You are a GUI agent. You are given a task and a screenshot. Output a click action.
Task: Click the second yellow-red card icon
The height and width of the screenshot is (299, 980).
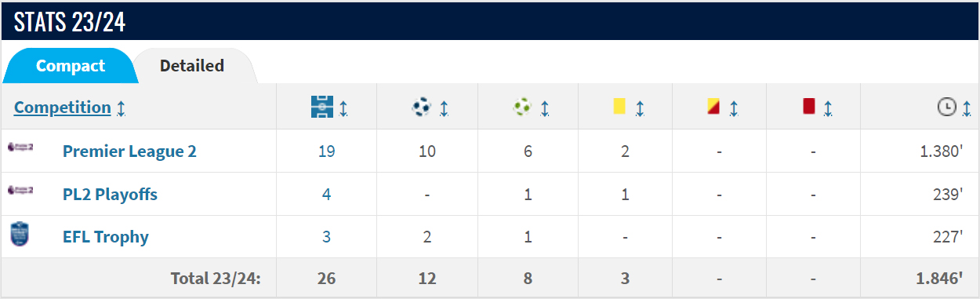pos(713,107)
